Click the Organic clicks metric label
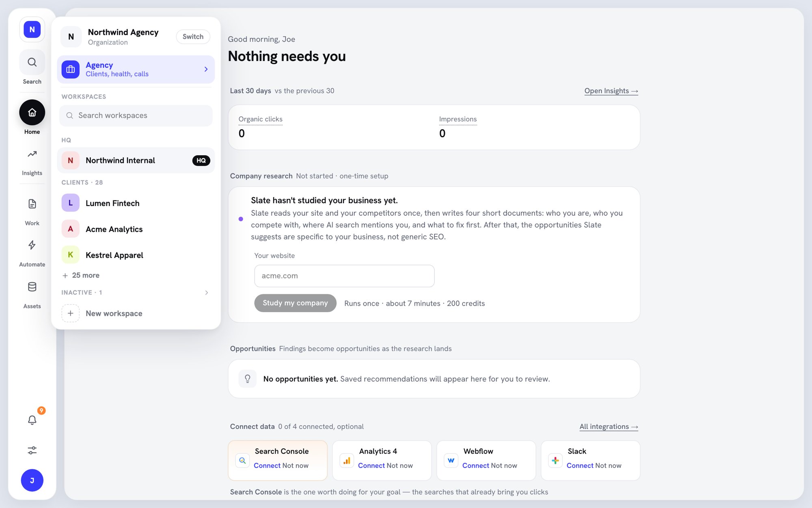 pyautogui.click(x=260, y=119)
